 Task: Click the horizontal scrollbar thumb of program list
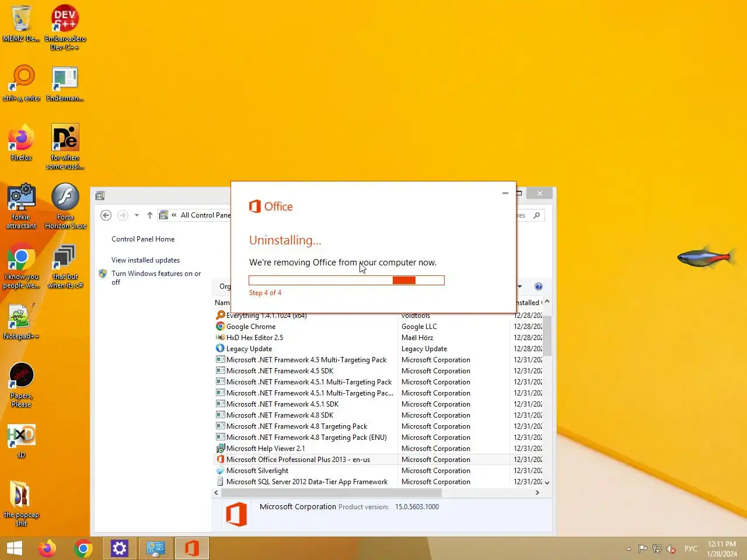tap(331, 493)
